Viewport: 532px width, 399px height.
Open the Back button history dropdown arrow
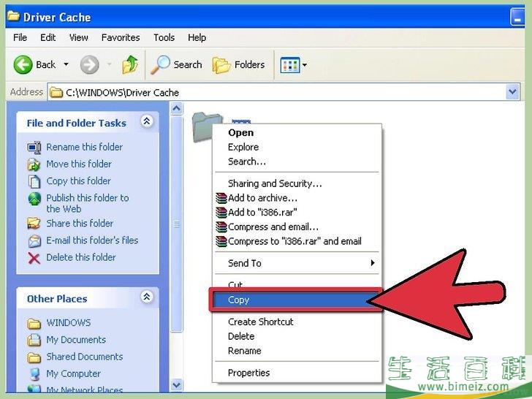click(66, 65)
